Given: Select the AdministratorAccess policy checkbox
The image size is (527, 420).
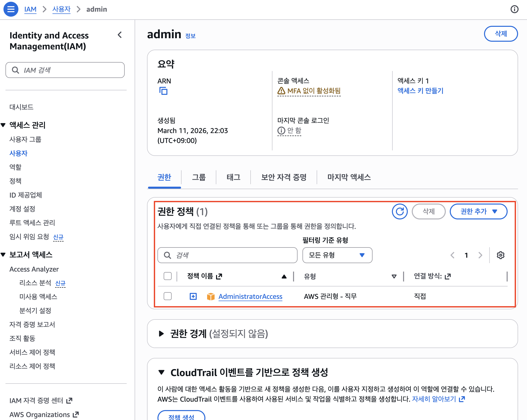Looking at the screenshot, I should pos(168,296).
